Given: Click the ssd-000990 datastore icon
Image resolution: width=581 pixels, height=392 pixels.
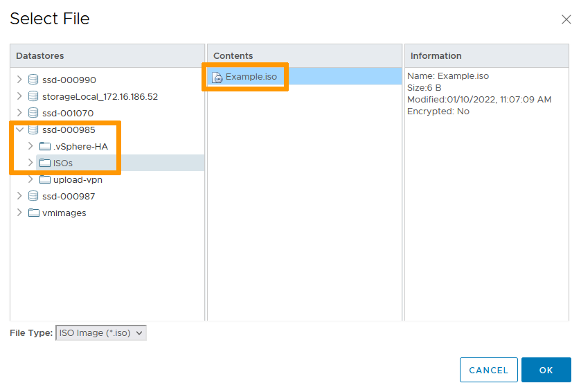Looking at the screenshot, I should click(x=33, y=80).
